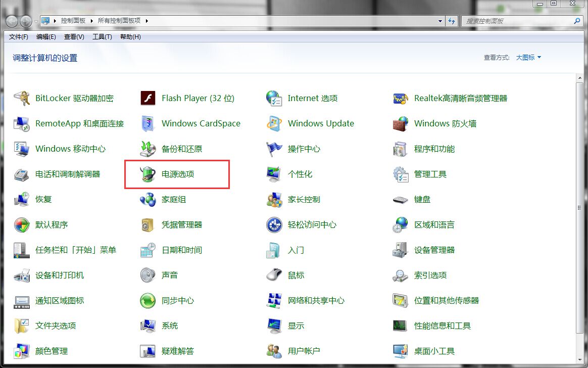This screenshot has height=368, width=588.
Task: Open the 工具(T) menu
Action: [102, 37]
